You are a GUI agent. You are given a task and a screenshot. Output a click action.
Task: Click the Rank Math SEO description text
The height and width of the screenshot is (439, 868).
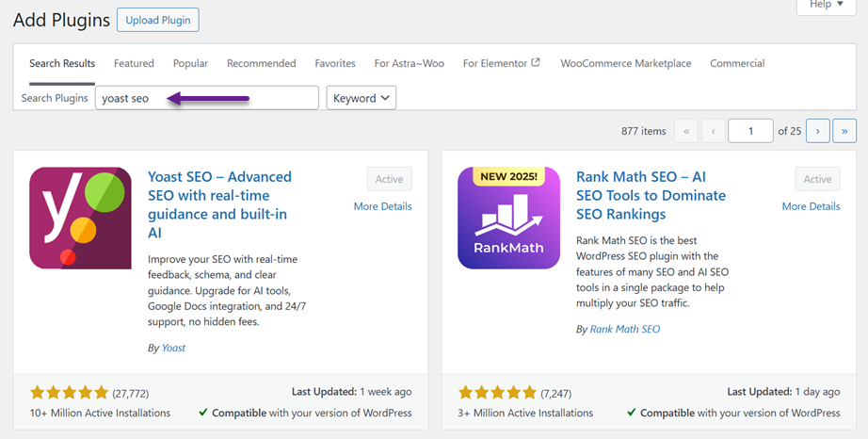point(652,272)
